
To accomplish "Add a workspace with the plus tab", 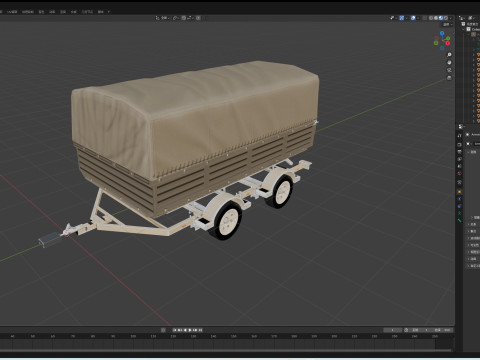I will [x=109, y=12].
